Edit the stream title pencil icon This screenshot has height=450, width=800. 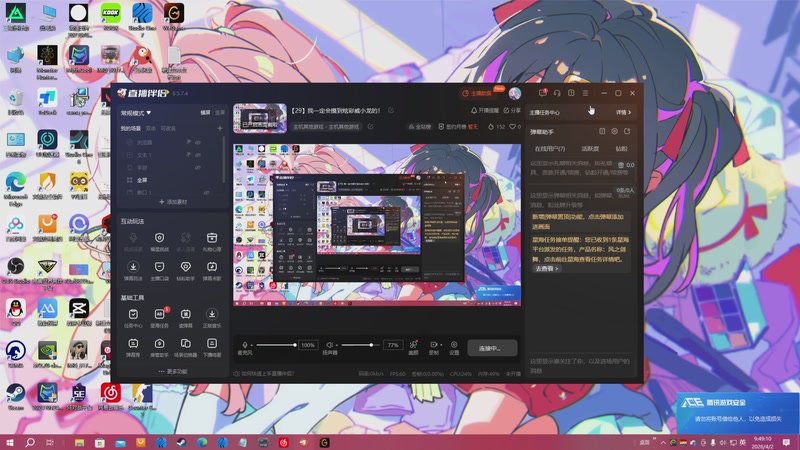coord(391,110)
